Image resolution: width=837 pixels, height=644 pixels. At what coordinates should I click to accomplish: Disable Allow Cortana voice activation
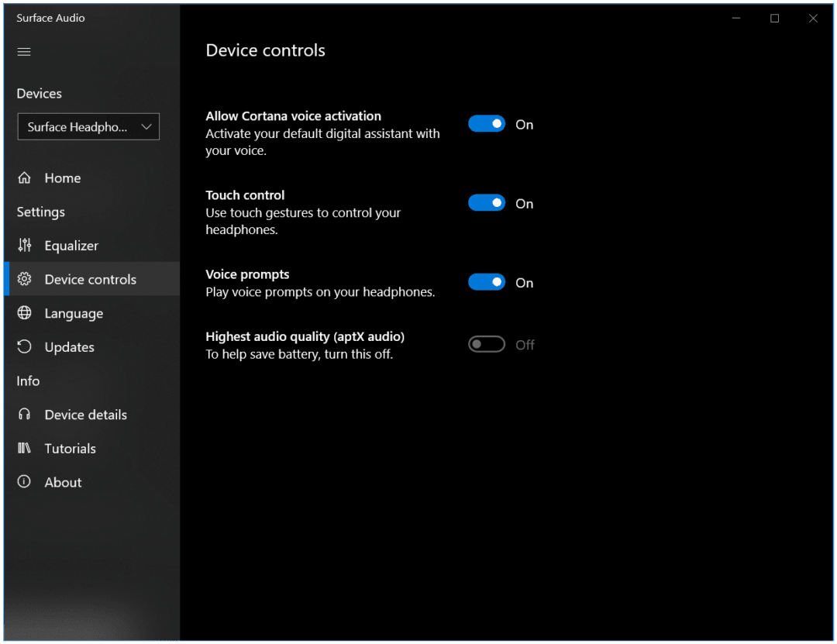tap(486, 123)
